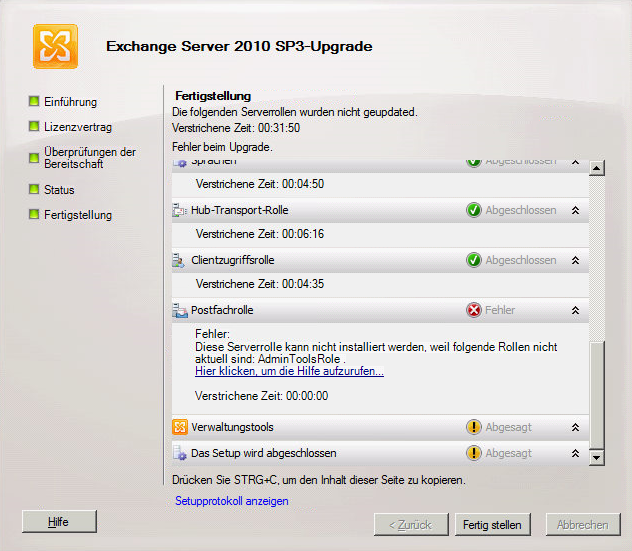Click 'Abgeschlossen' status of Clientzugriffsrolle
Screen dimensions: 632x551
pos(521,260)
